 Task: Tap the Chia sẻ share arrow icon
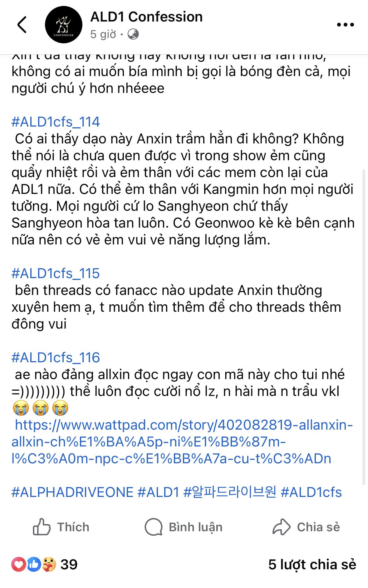[x=281, y=527]
